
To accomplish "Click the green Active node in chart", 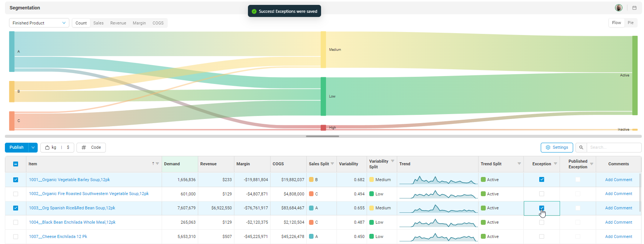I will tap(635, 75).
